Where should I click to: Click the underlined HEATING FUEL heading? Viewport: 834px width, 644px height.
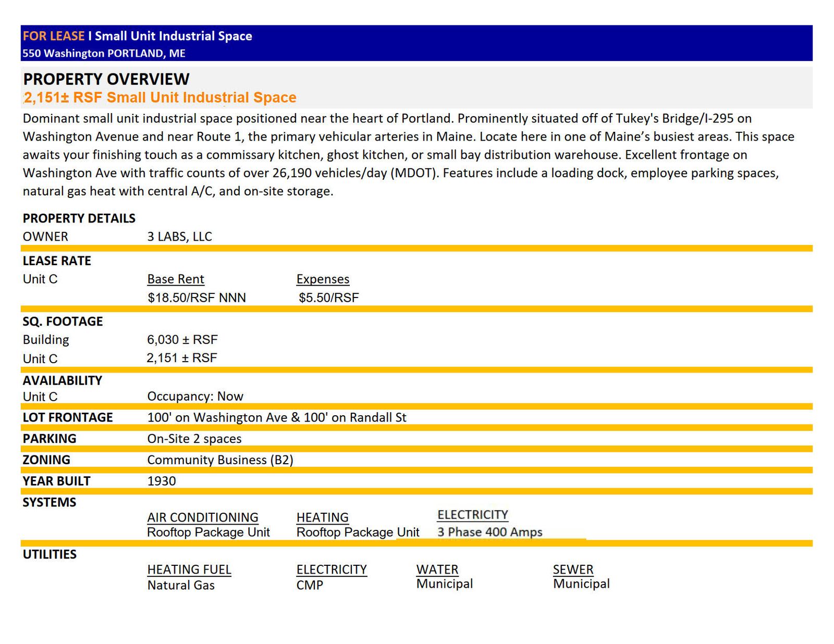point(189,569)
